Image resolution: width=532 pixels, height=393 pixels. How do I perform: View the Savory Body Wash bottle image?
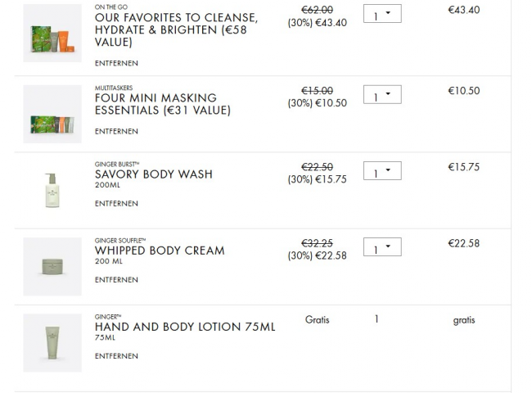pos(52,190)
